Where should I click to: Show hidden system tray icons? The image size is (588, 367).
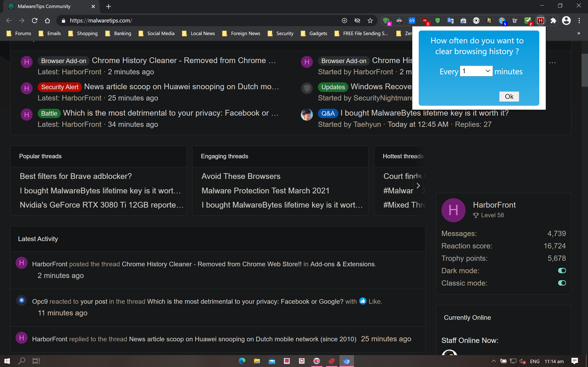tap(494, 361)
